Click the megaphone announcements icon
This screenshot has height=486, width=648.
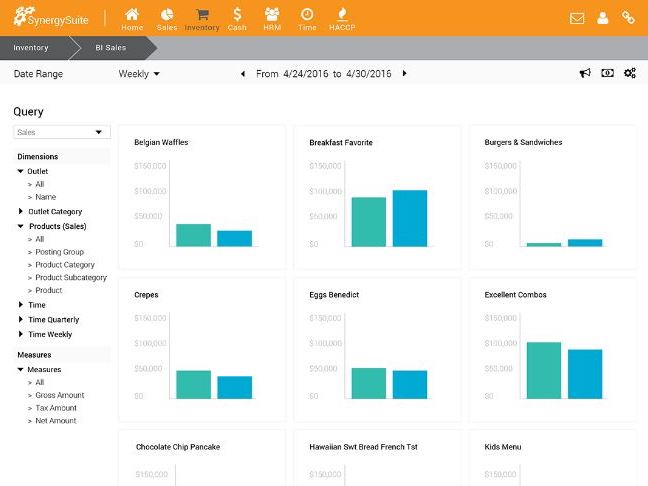[x=585, y=73]
